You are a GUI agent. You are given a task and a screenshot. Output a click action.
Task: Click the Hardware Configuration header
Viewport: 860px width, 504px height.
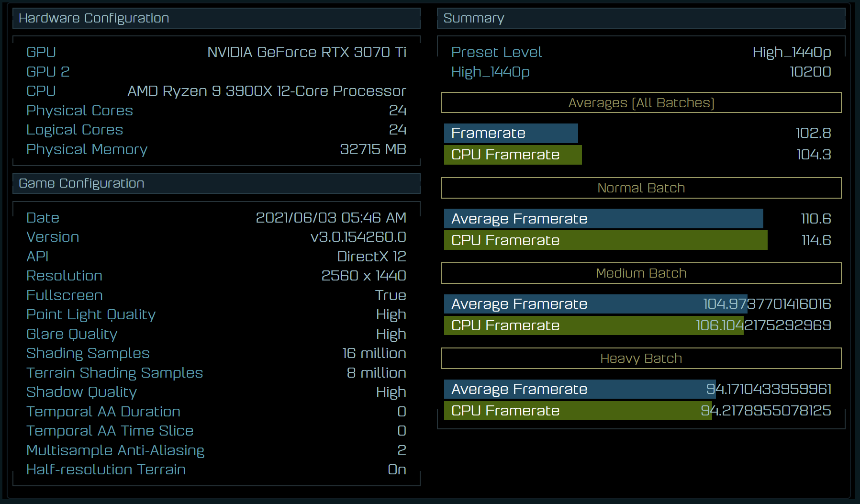point(216,18)
